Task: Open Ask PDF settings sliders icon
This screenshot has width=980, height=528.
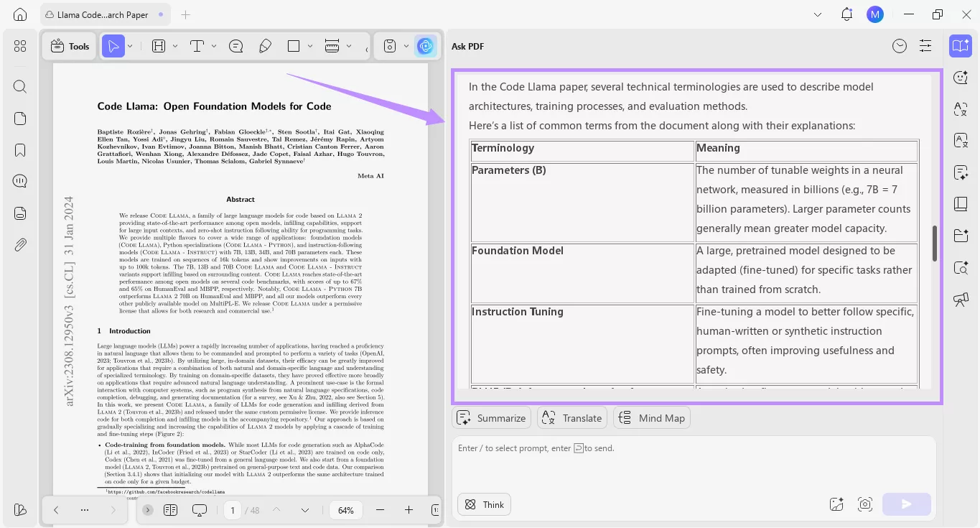Action: click(925, 46)
